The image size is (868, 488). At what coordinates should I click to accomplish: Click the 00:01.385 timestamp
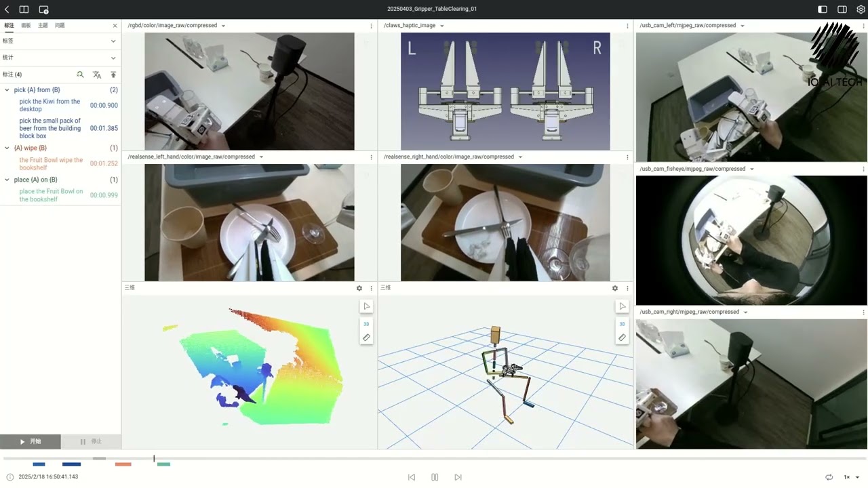[x=104, y=128]
